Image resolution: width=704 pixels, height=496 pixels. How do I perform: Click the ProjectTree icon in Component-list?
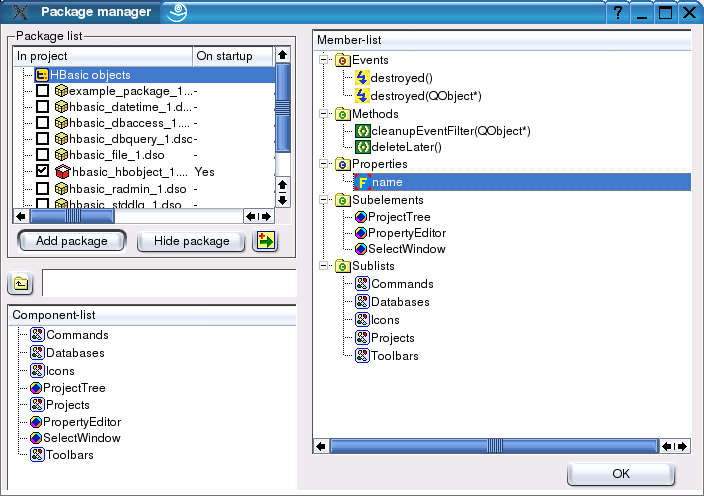pos(37,387)
